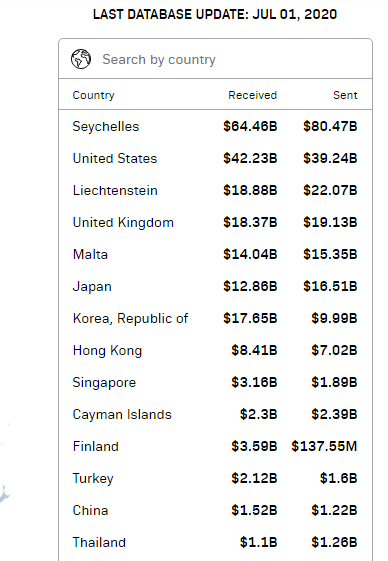Select the Singapore row
This screenshot has width=388, height=561.
(215, 382)
